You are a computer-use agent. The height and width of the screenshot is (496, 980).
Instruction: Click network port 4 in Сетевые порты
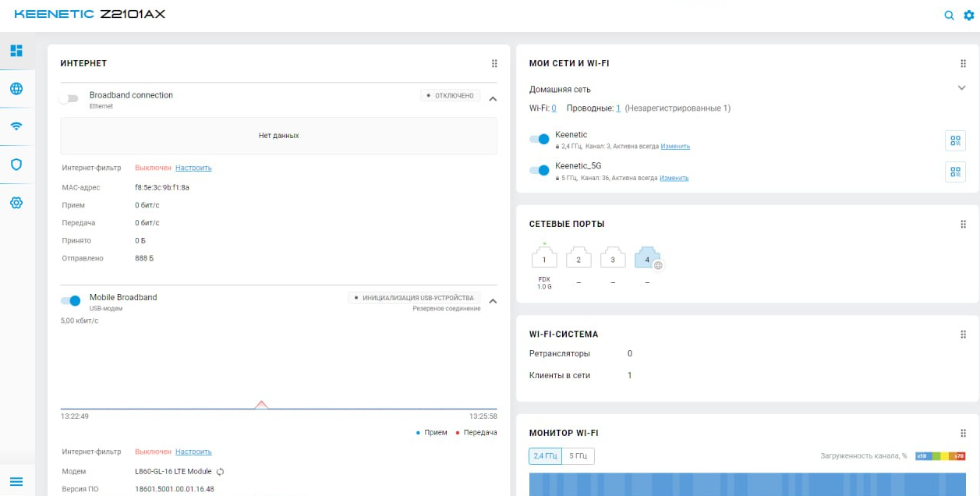(647, 259)
